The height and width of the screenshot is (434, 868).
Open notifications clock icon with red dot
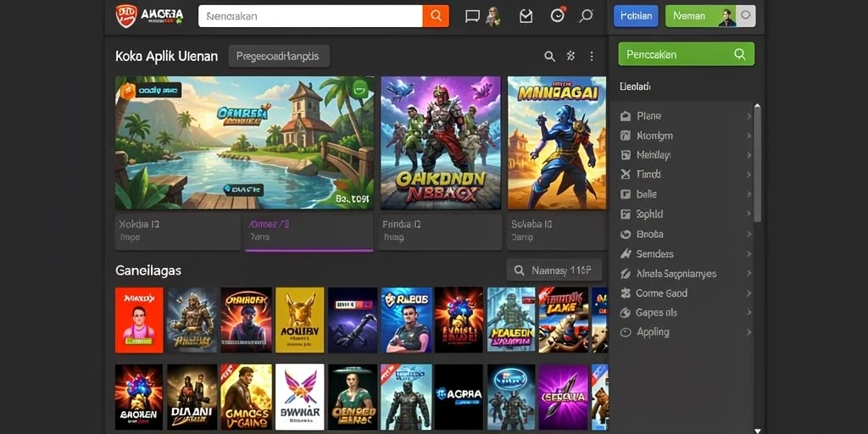tap(558, 15)
